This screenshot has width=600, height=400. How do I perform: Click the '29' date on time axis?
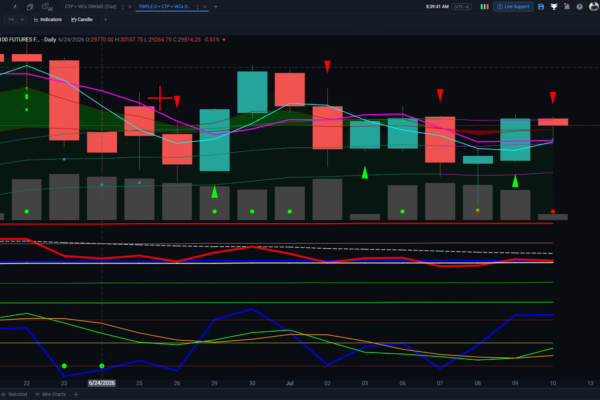pos(215,383)
